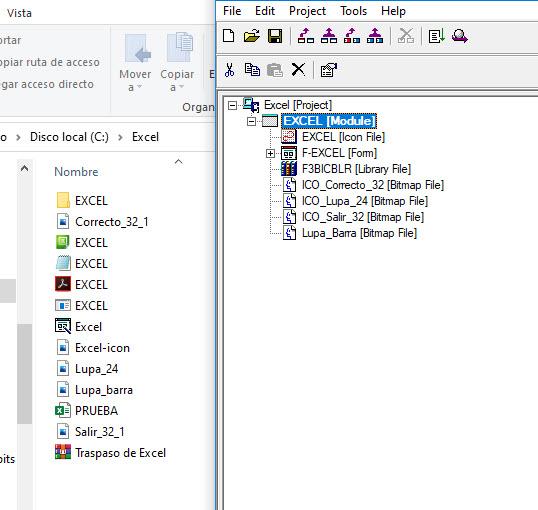The image size is (538, 510).
Task: Click the Delete X icon in the toolbar
Action: tap(298, 70)
